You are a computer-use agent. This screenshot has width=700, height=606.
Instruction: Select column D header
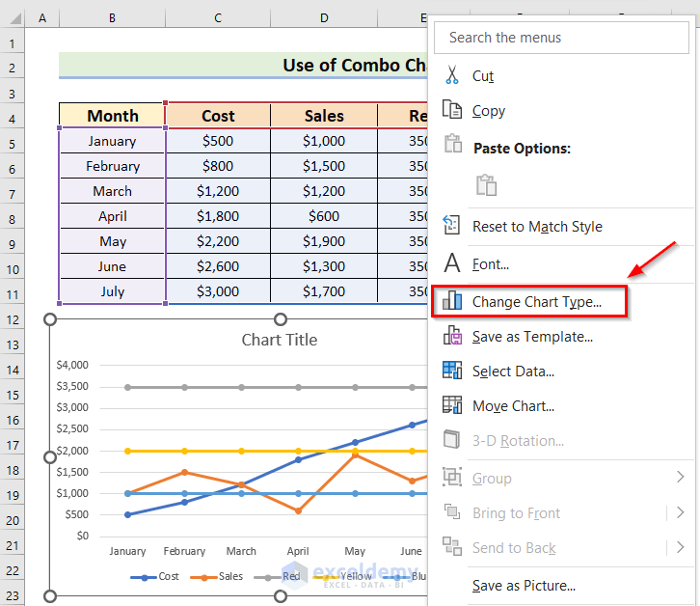point(324,18)
